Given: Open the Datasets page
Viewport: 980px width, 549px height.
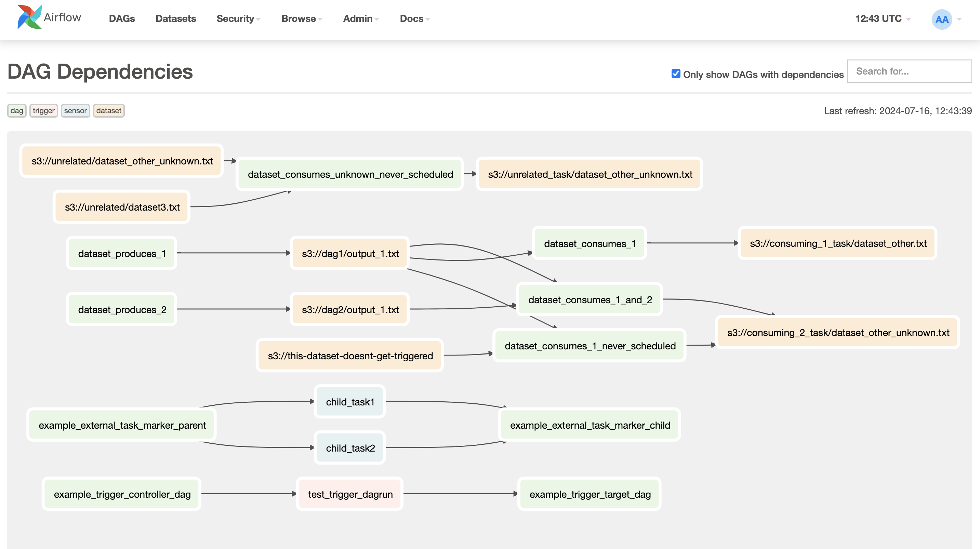Looking at the screenshot, I should 175,19.
